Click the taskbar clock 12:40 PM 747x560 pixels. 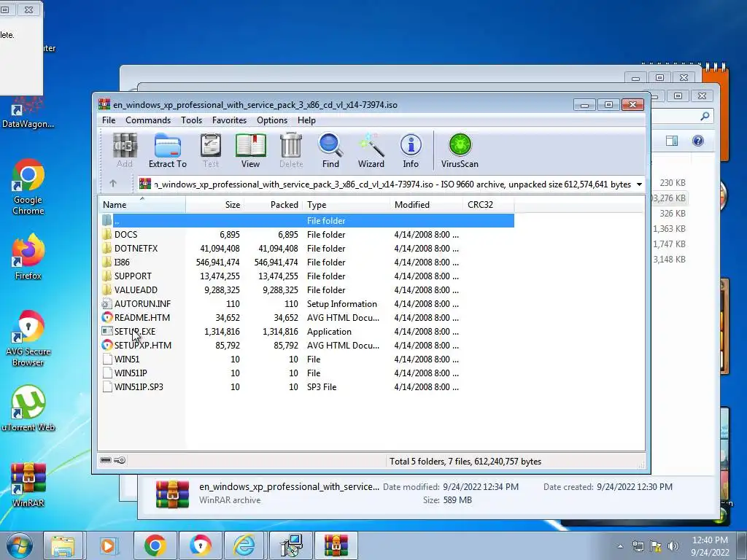pos(710,540)
